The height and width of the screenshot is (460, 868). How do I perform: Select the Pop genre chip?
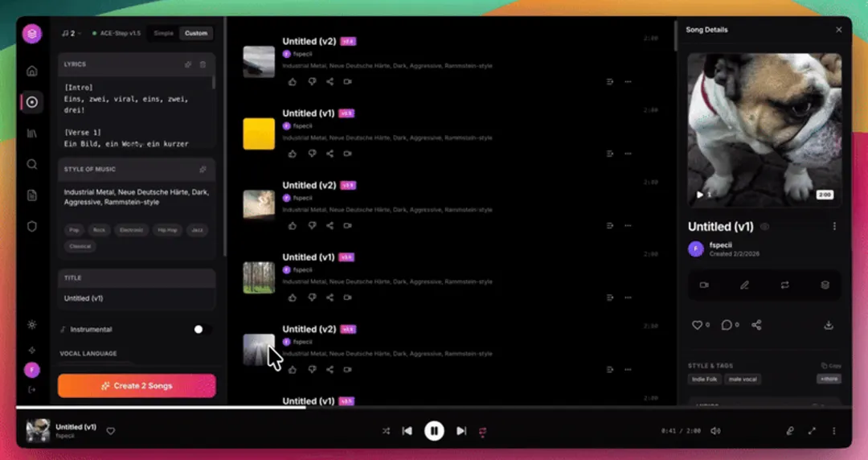click(74, 230)
